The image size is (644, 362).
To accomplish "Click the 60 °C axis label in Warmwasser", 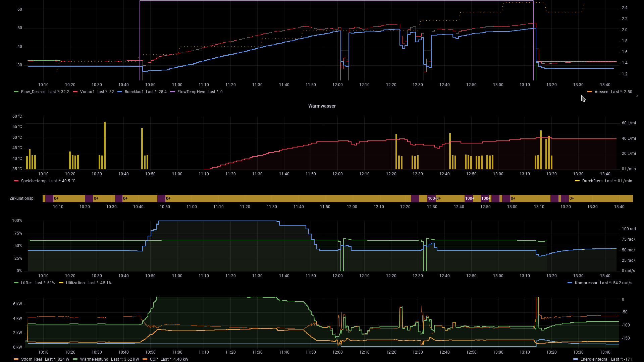I will 17,116.
